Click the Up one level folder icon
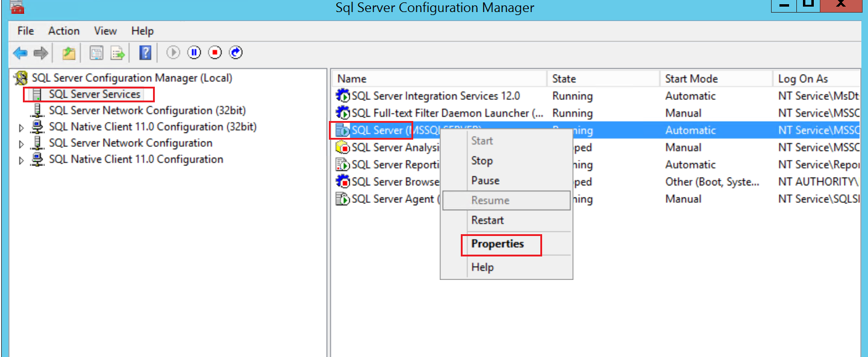This screenshot has height=357, width=868. pyautogui.click(x=69, y=53)
